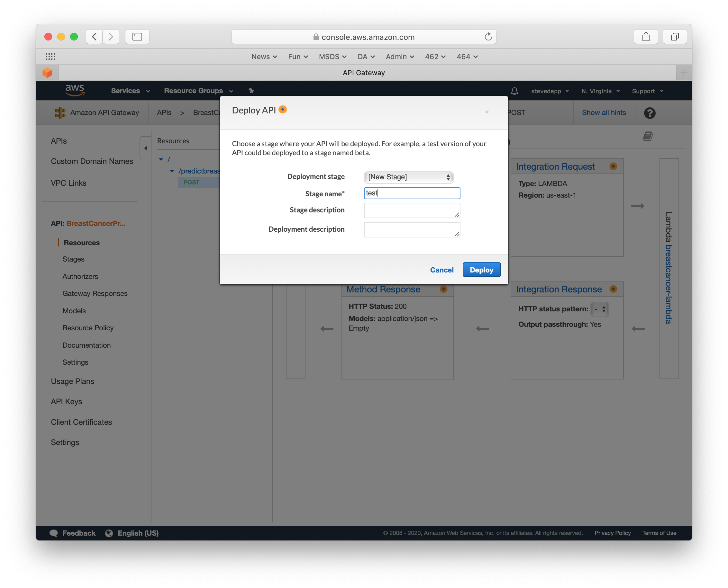This screenshot has width=728, height=588.
Task: Open the documentation book icon
Action: (x=647, y=136)
